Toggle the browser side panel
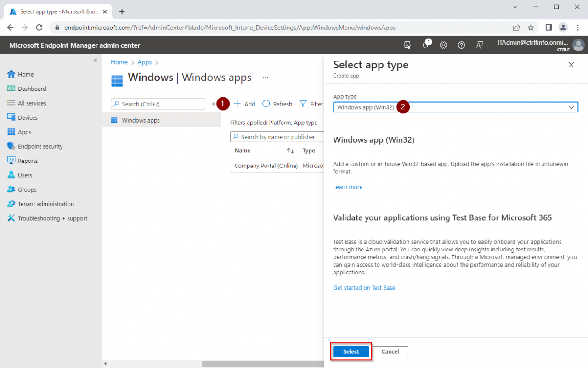Image resolution: width=588 pixels, height=368 pixels. (548, 28)
